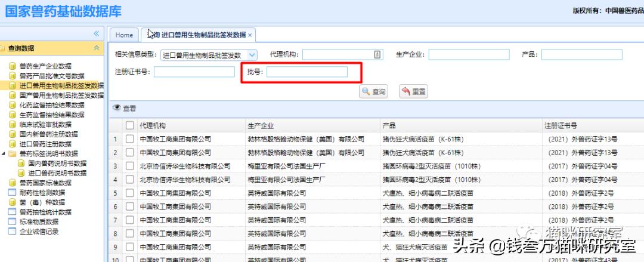Focus the 注册证书号 input field
Viewport: 644px width, 262px height.
point(194,72)
